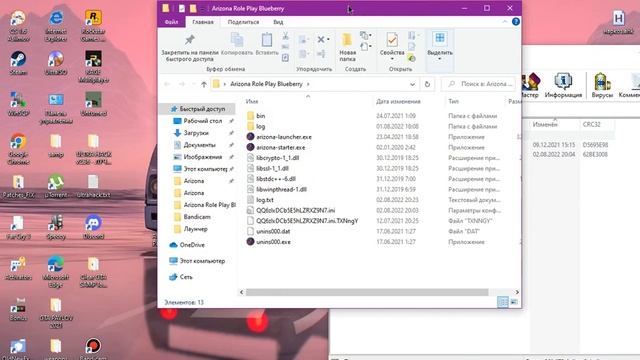Click the navigation Back arrow
The height and width of the screenshot is (360, 640).
167,84
